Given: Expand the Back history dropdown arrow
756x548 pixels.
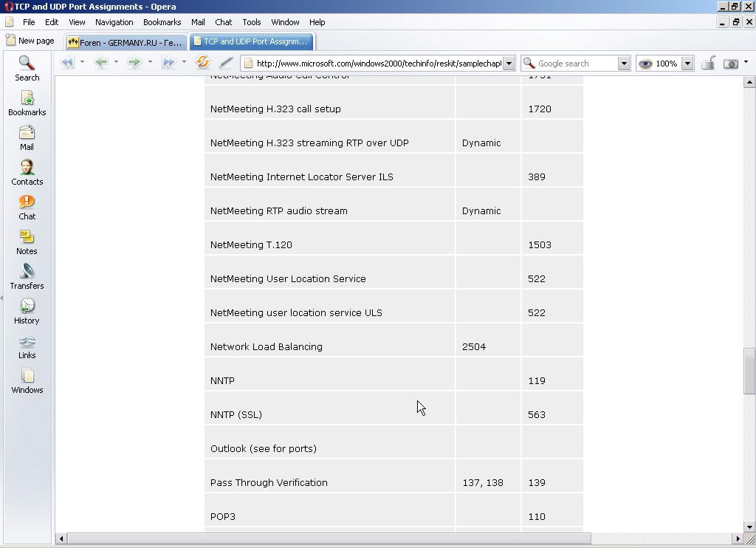Looking at the screenshot, I should [x=116, y=62].
